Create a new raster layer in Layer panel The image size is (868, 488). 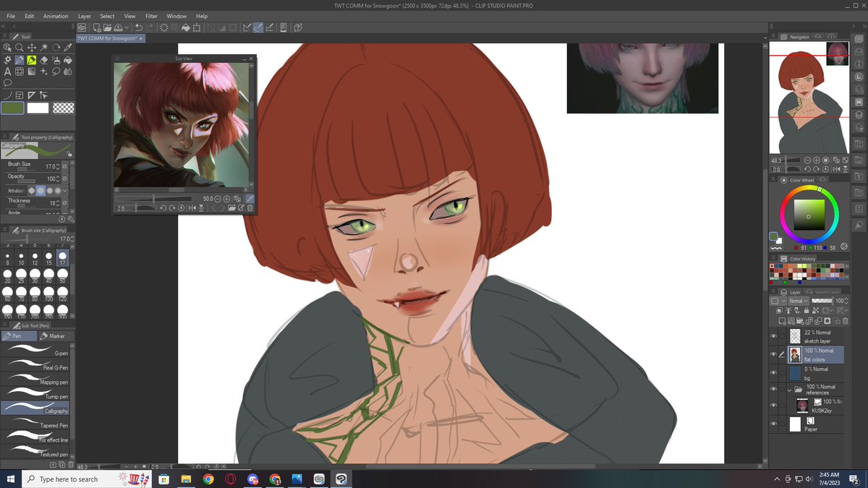(782, 321)
